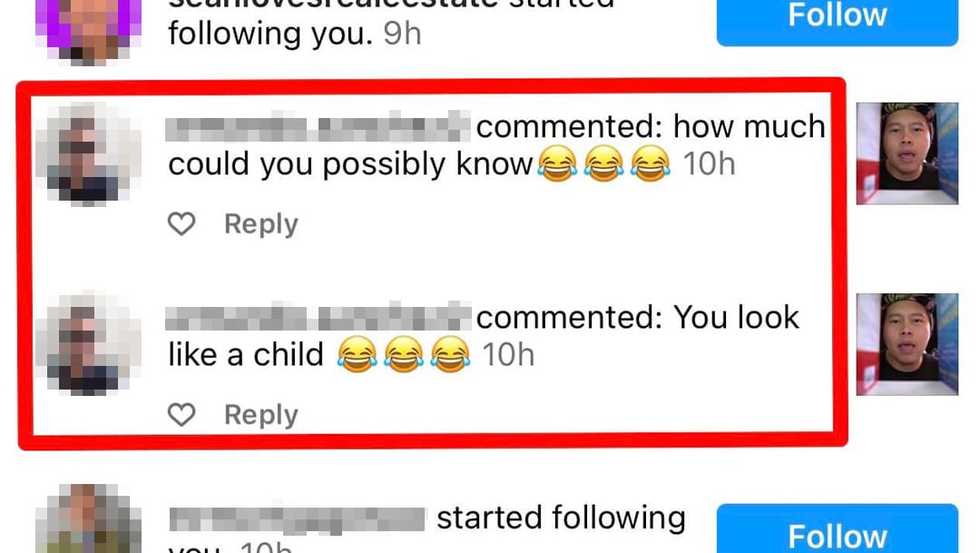This screenshot has height=553, width=980.
Task: Open avatar of the 10h new follower
Action: tap(88, 519)
